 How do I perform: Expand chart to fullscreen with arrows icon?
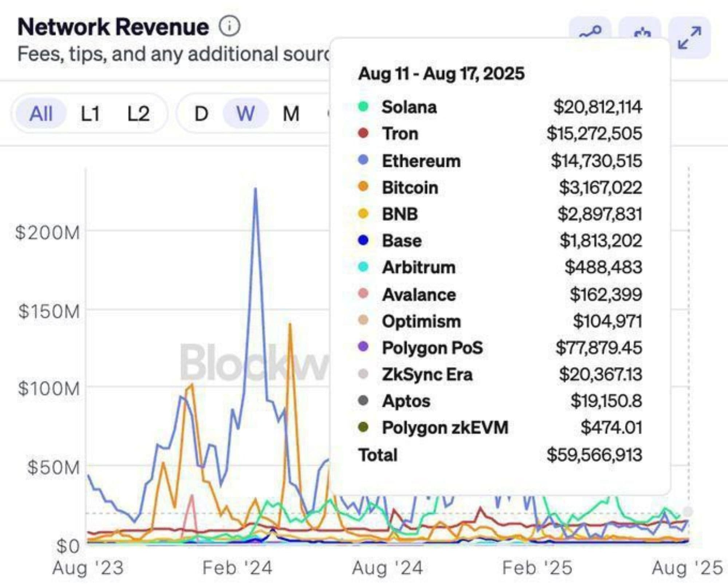[689, 38]
